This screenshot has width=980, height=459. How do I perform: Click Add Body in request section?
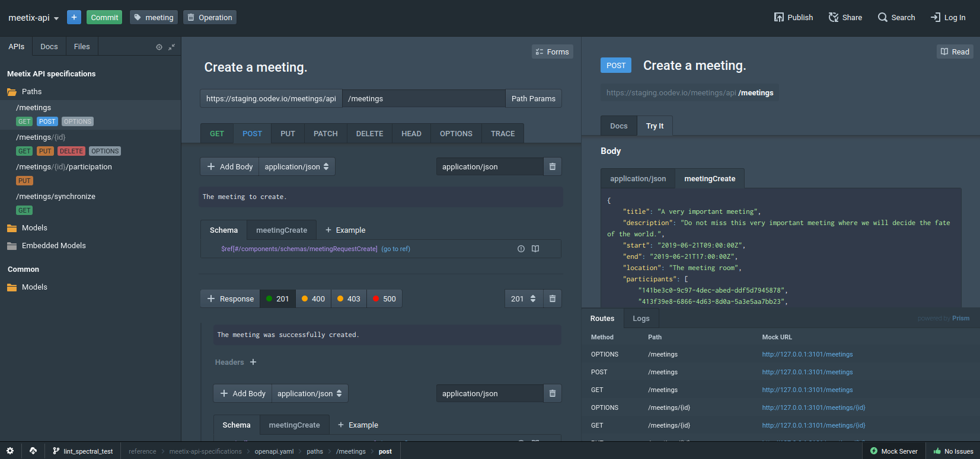point(229,166)
